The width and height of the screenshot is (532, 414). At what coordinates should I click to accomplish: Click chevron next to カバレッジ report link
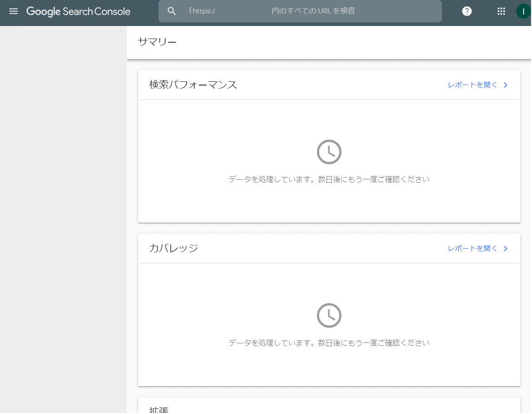point(506,249)
